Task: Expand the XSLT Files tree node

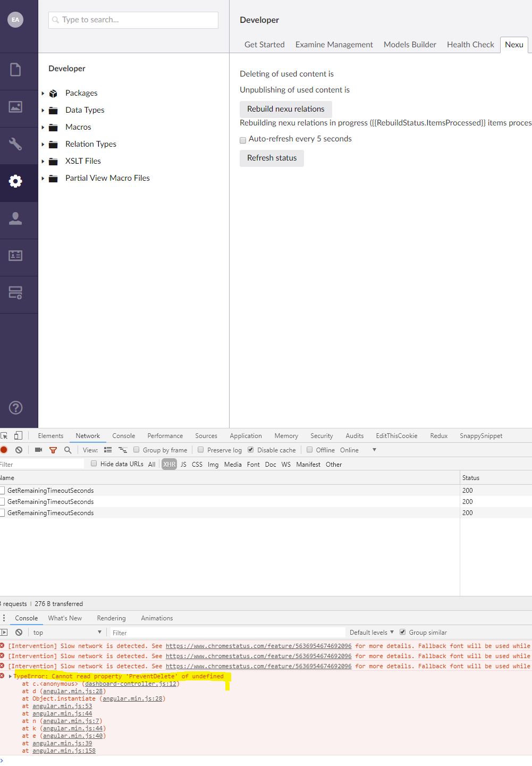Action: coord(43,162)
